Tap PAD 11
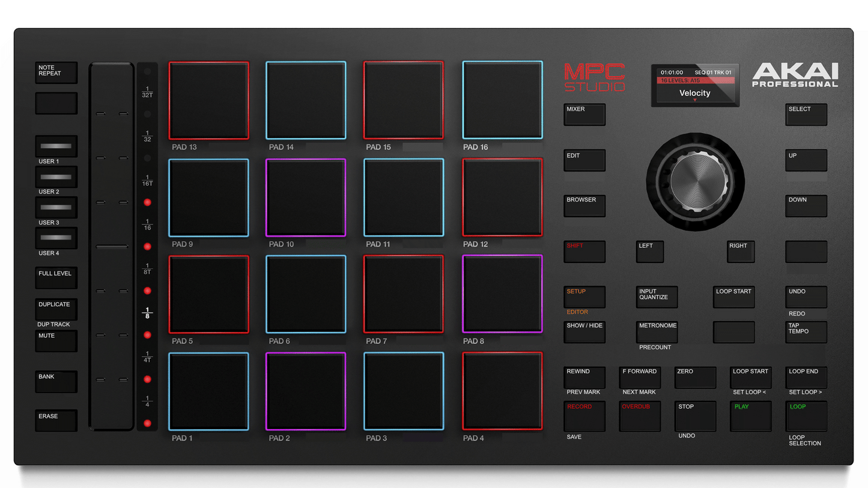868x488 pixels. 404,197
